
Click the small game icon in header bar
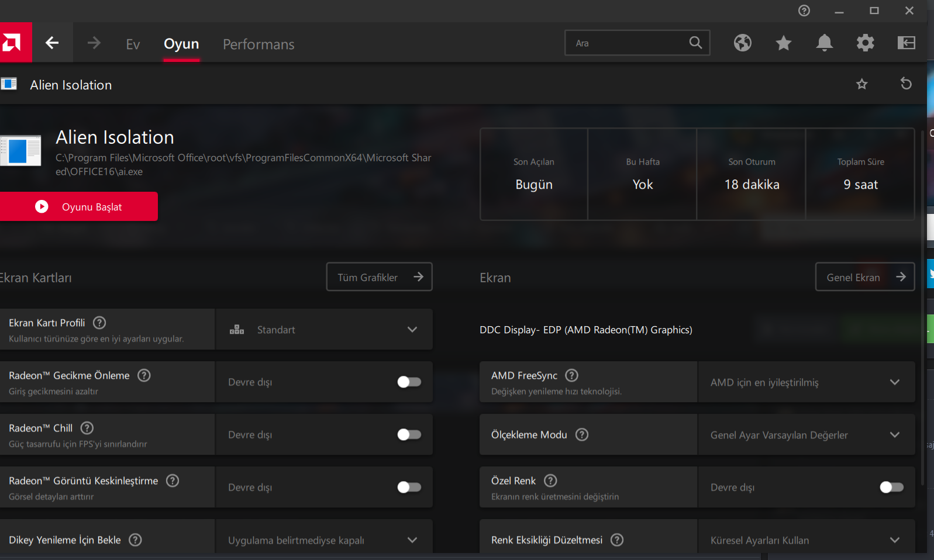[9, 84]
